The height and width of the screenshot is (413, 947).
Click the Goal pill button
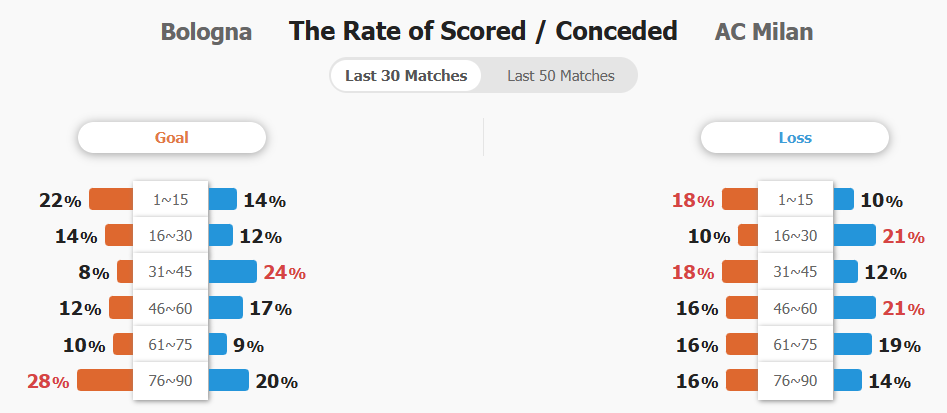click(172, 138)
